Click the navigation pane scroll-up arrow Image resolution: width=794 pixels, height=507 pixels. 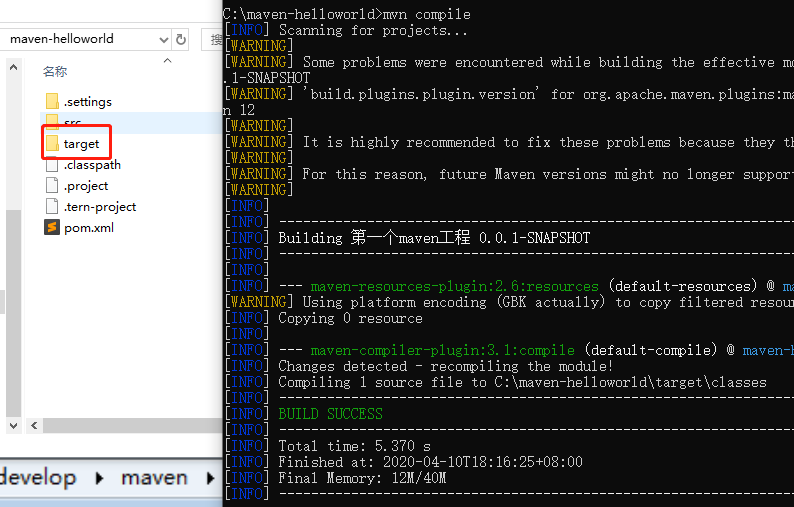pos(14,66)
